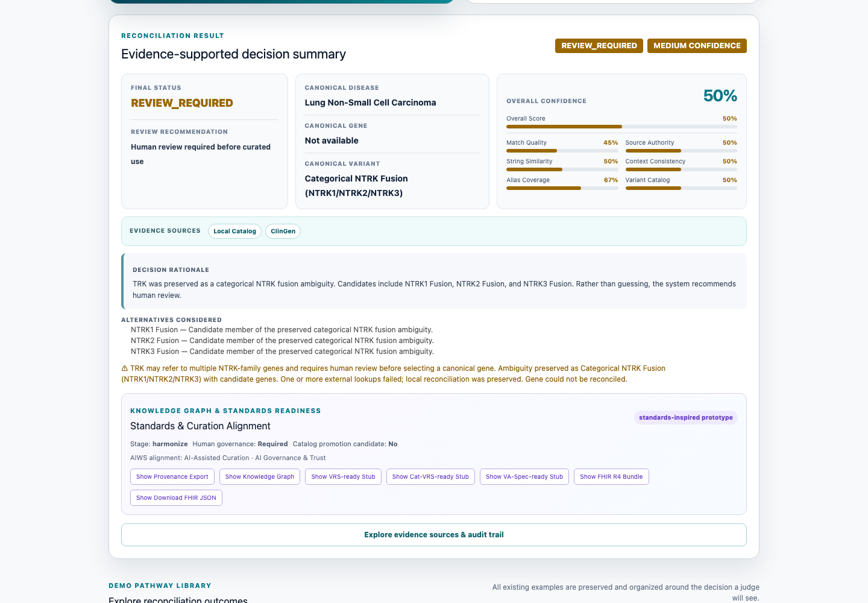This screenshot has height=603, width=868.
Task: Click 'Human governance: Required' text
Action: pos(240,444)
